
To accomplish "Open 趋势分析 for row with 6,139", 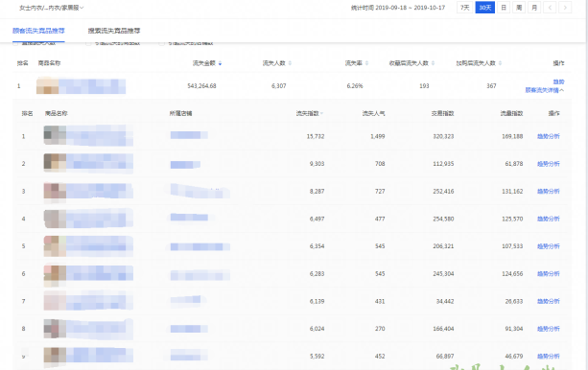I will tap(549, 301).
